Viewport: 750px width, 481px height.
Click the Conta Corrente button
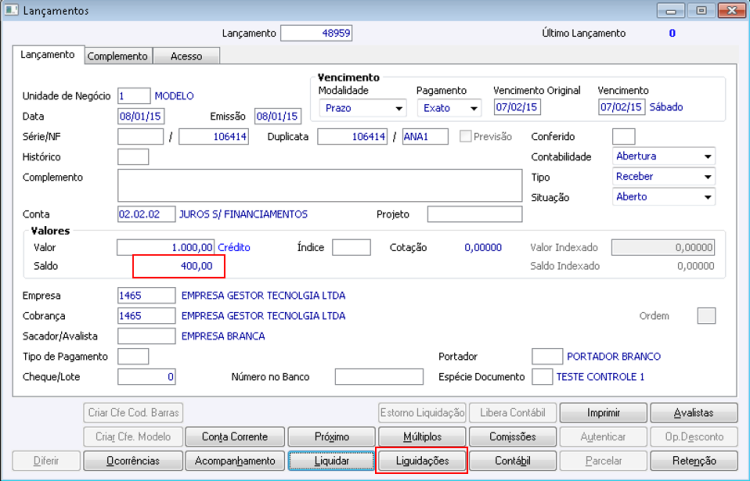coord(235,437)
